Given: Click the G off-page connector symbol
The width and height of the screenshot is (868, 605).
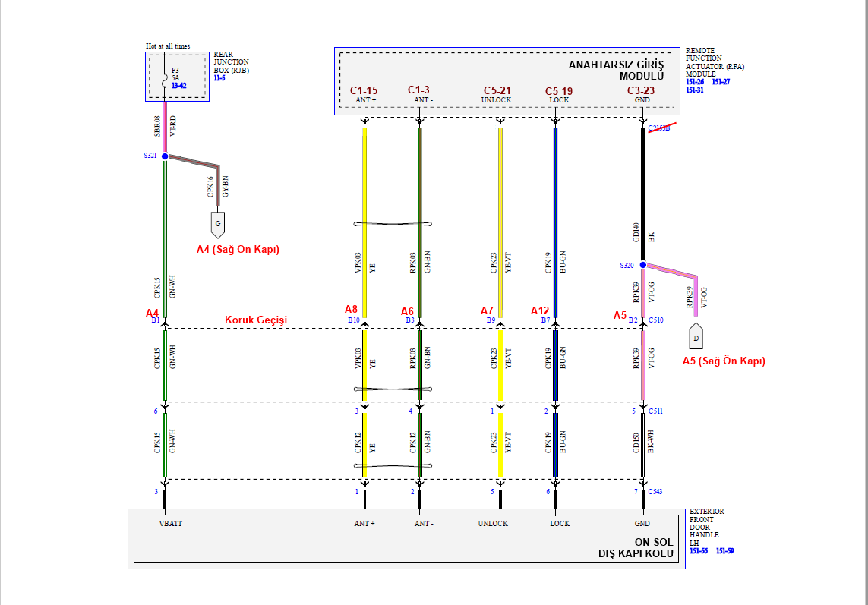Looking at the screenshot, I should [219, 224].
